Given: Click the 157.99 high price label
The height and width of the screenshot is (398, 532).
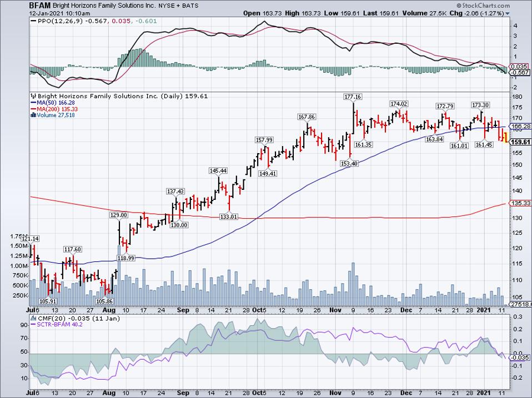Looking at the screenshot, I should [x=264, y=140].
